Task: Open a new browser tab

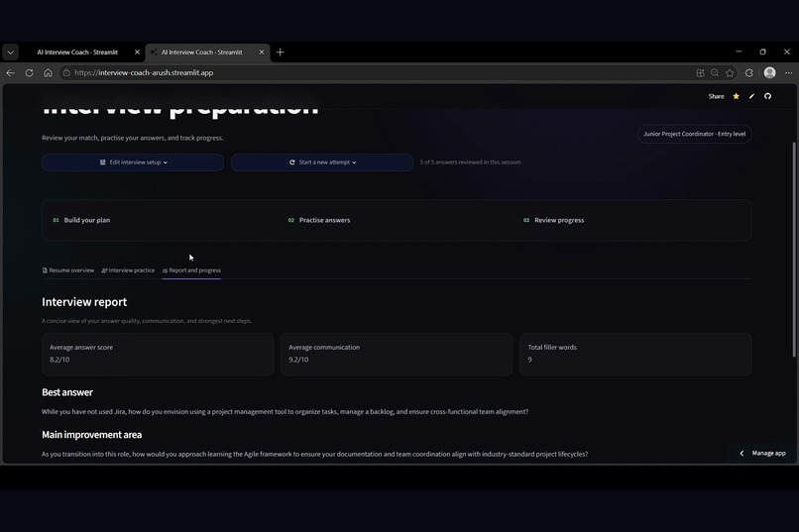Action: click(280, 52)
